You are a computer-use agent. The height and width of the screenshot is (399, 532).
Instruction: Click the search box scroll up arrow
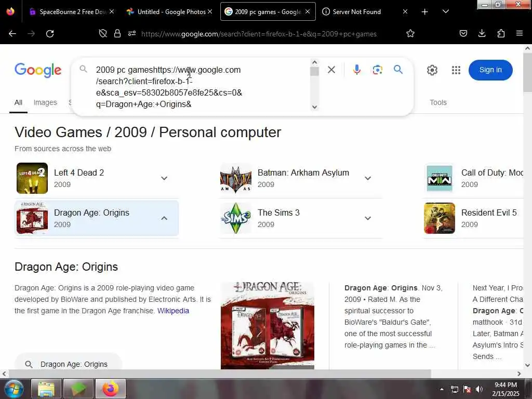tap(314, 62)
